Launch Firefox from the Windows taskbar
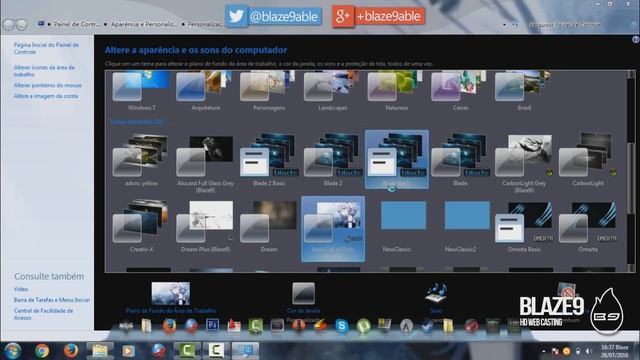 (71, 351)
